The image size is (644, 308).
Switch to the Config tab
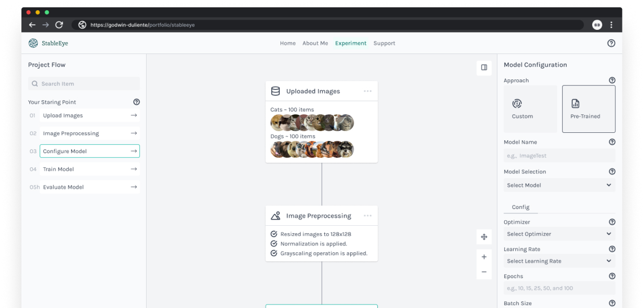click(521, 207)
